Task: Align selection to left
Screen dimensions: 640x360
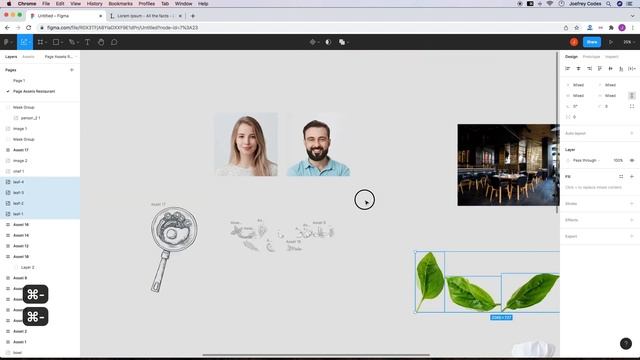Action: (x=568, y=69)
